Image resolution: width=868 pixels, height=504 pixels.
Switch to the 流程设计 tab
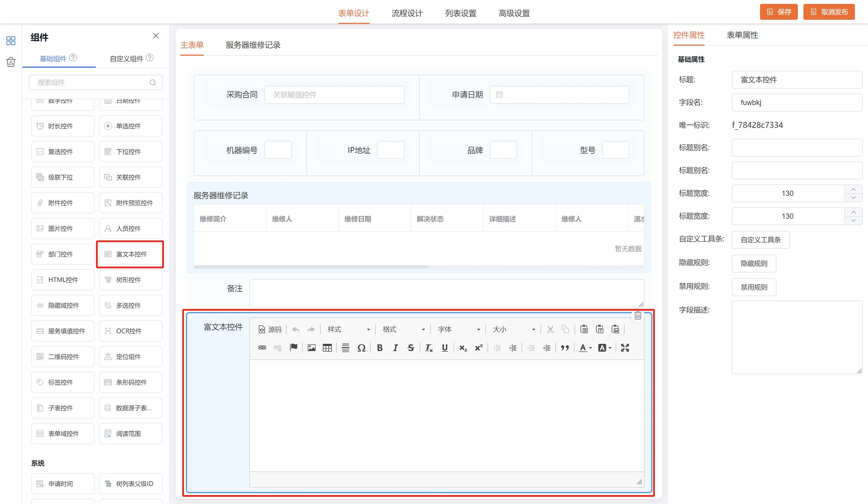tap(407, 13)
